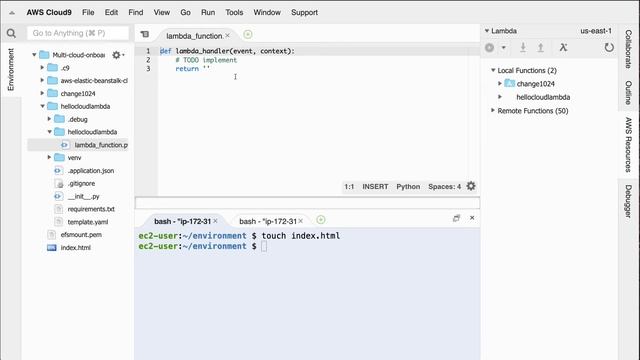
Task: Focus the Go to Anything search field
Action: pos(78,33)
